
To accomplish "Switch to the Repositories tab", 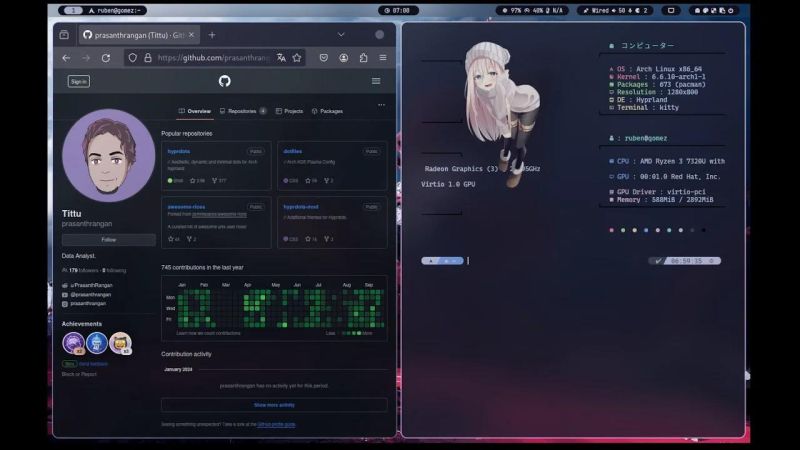I will pos(243,111).
